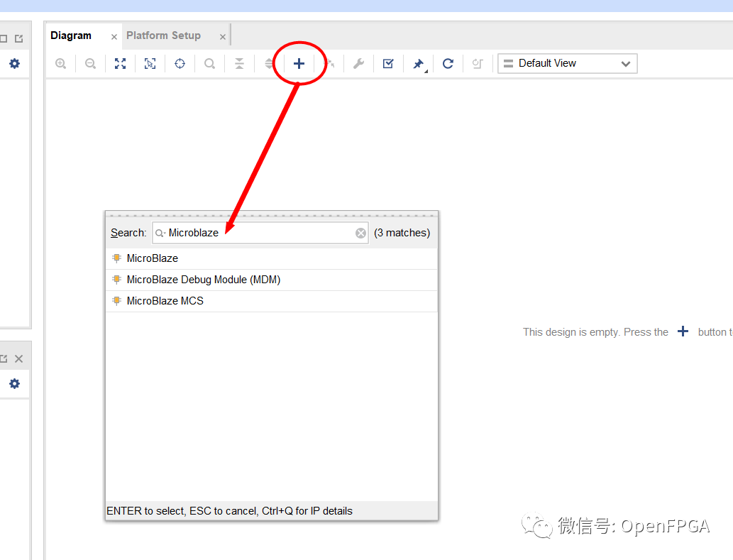Open upper left panel settings gear

coord(14,64)
